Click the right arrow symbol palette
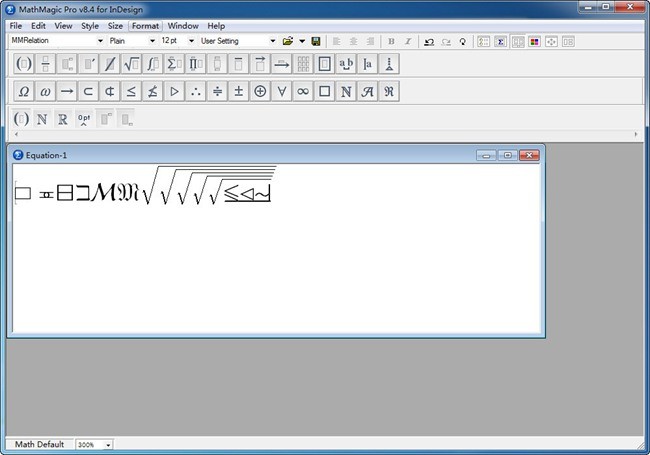 [x=67, y=91]
